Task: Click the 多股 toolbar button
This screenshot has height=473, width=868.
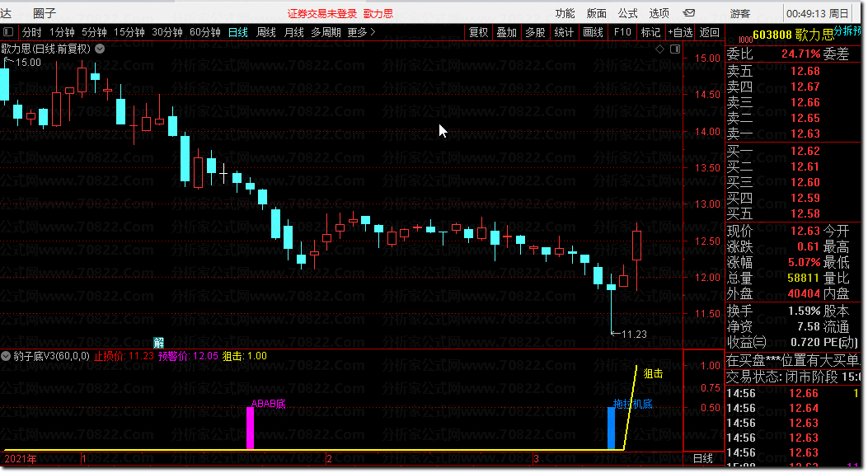Action: click(x=535, y=32)
